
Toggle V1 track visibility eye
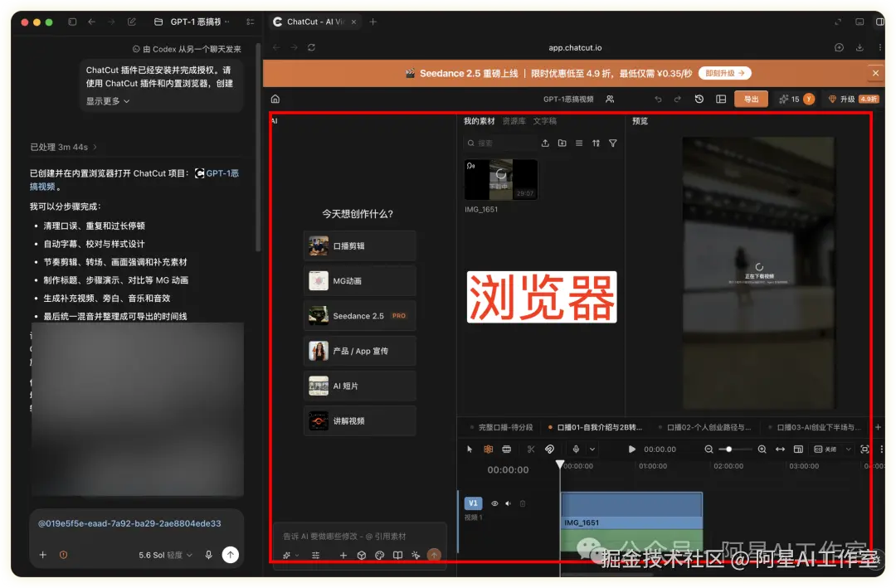pos(494,503)
